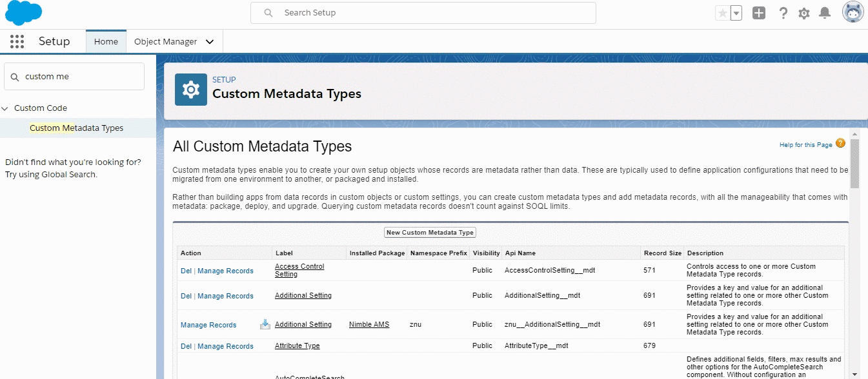Image resolution: width=868 pixels, height=379 pixels.
Task: Click the New Custom Metadata Type button
Action: click(x=430, y=233)
